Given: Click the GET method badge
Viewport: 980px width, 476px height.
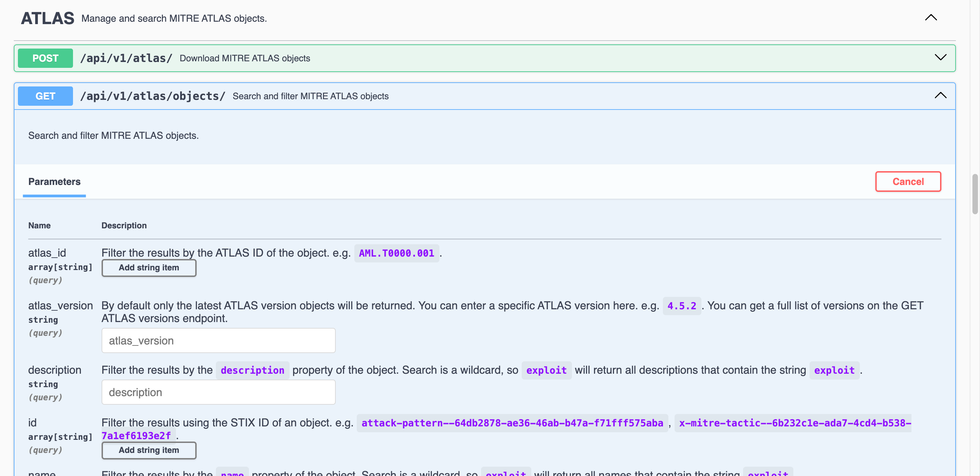Looking at the screenshot, I should coord(45,96).
